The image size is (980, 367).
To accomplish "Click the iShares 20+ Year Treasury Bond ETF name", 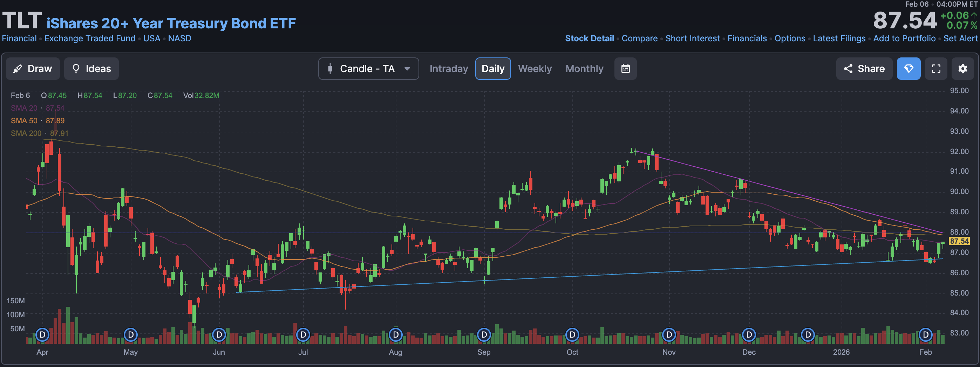I will pos(171,23).
